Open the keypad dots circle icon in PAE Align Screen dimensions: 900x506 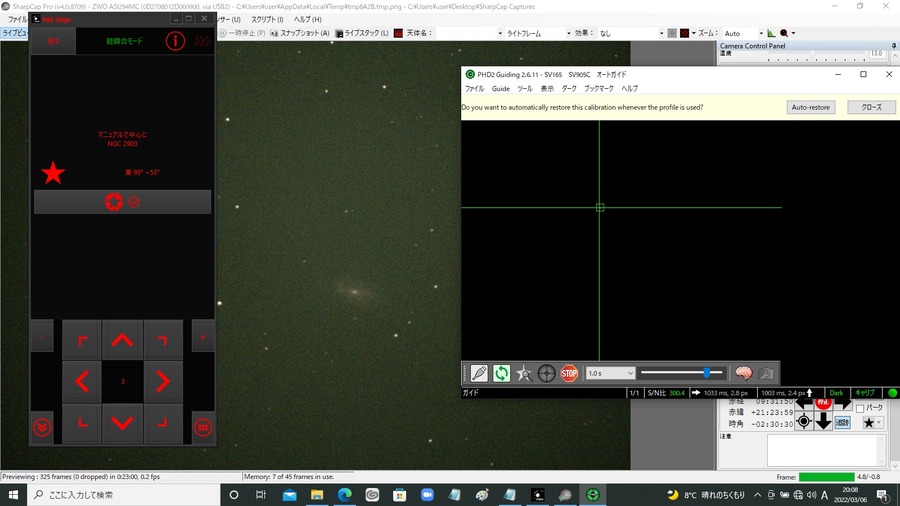[x=203, y=427]
